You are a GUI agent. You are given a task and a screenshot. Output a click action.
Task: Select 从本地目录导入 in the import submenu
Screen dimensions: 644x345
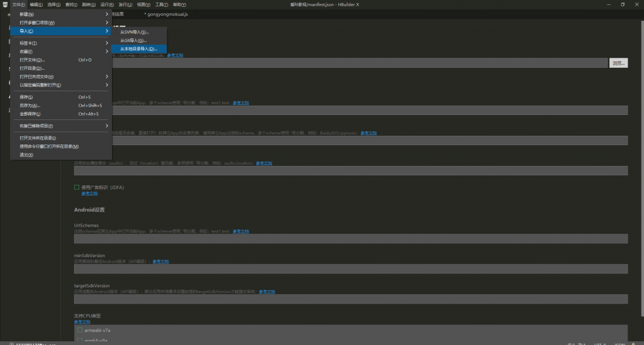click(138, 48)
